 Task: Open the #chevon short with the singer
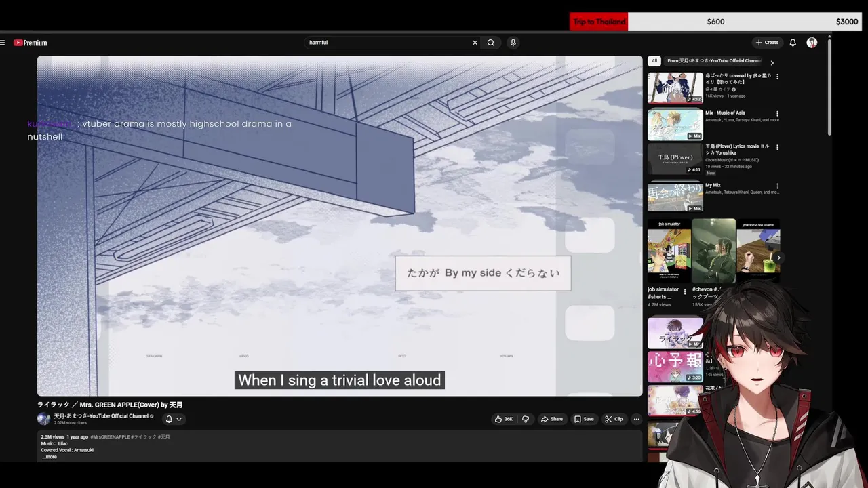click(713, 251)
